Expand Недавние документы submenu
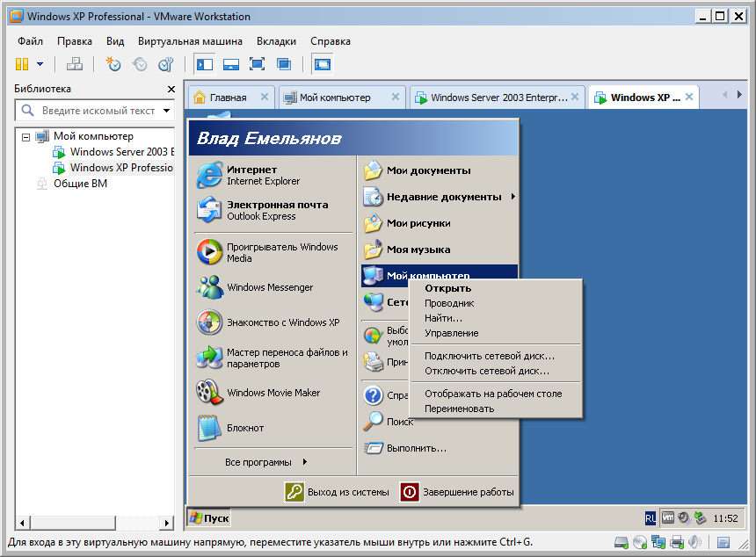The height and width of the screenshot is (557, 756). 440,197
